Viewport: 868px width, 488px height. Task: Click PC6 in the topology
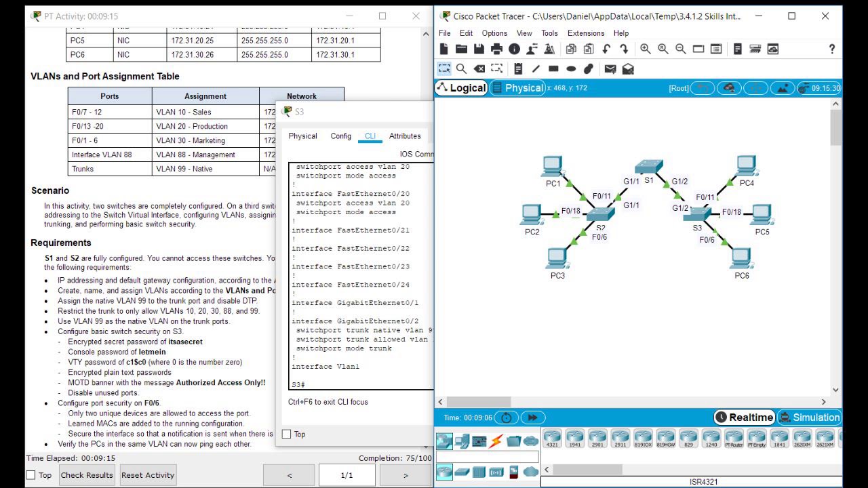(x=741, y=259)
